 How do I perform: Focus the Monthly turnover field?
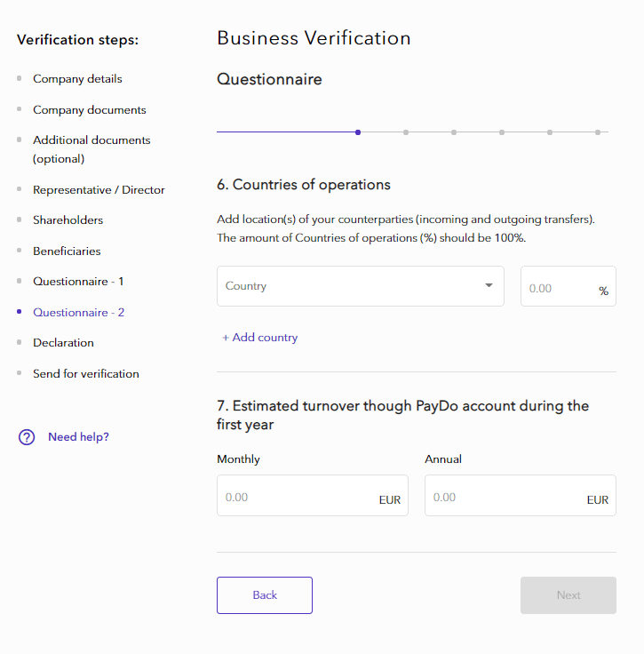300,497
